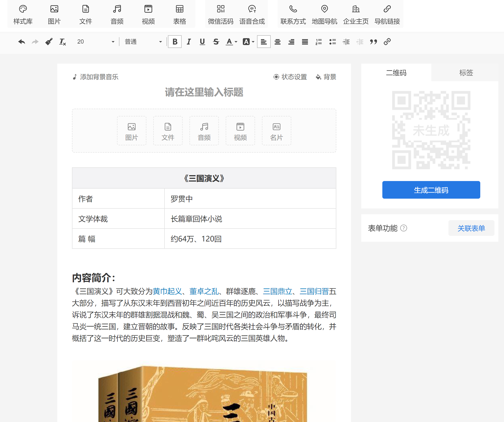Select the 二维码 tab
Image resolution: width=504 pixels, height=422 pixels.
(x=396, y=73)
